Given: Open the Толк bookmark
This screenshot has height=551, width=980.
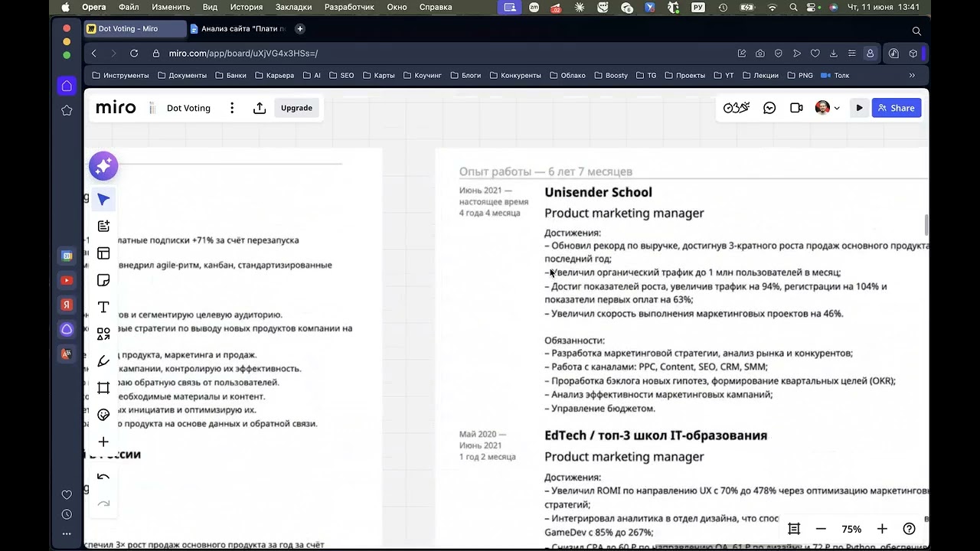Looking at the screenshot, I should [835, 75].
